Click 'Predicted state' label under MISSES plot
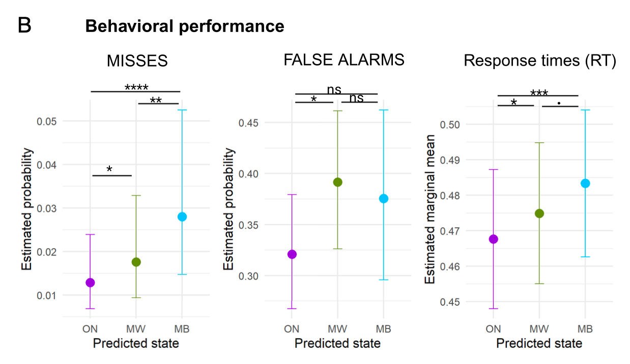The width and height of the screenshot is (630, 364). (x=136, y=343)
